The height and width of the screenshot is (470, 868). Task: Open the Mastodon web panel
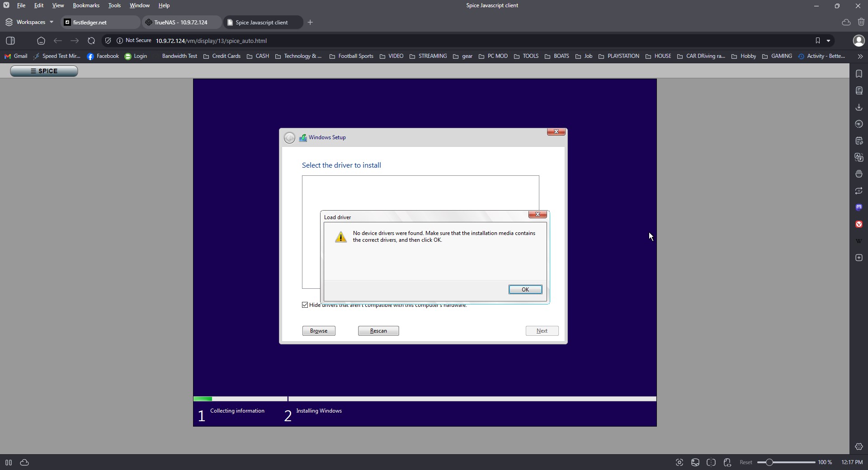859,207
